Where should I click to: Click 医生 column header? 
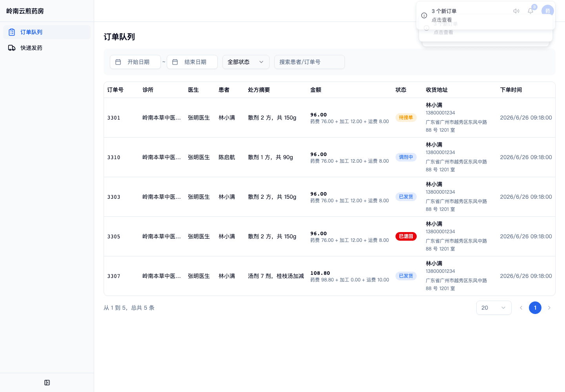193,90
